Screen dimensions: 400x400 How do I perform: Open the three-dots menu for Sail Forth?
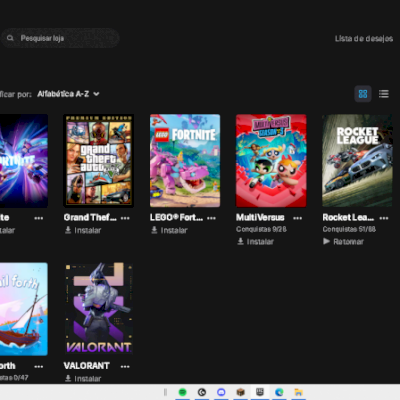(39, 366)
